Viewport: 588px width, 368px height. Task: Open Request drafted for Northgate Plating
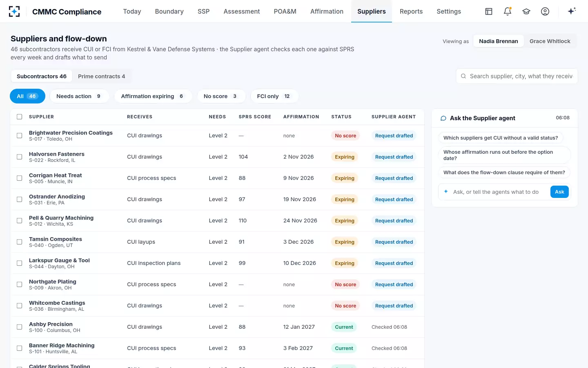[x=394, y=285]
